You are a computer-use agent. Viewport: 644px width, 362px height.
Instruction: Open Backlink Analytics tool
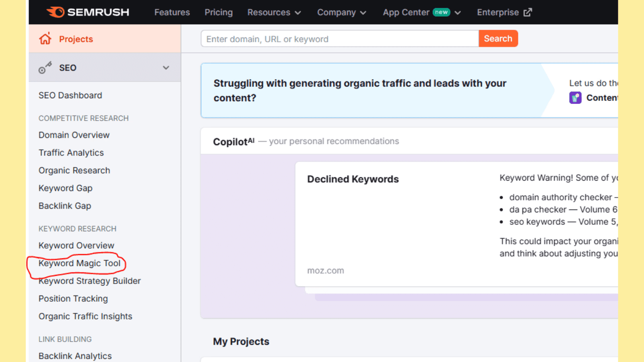75,356
